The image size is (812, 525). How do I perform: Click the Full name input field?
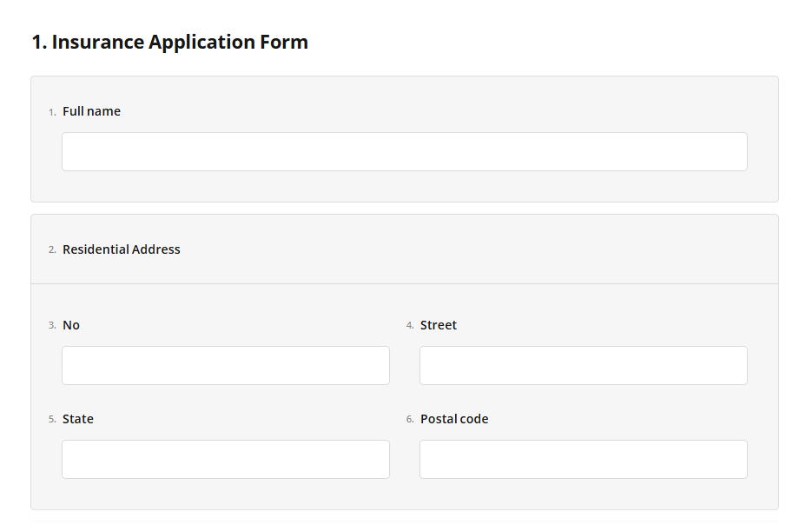tap(404, 151)
